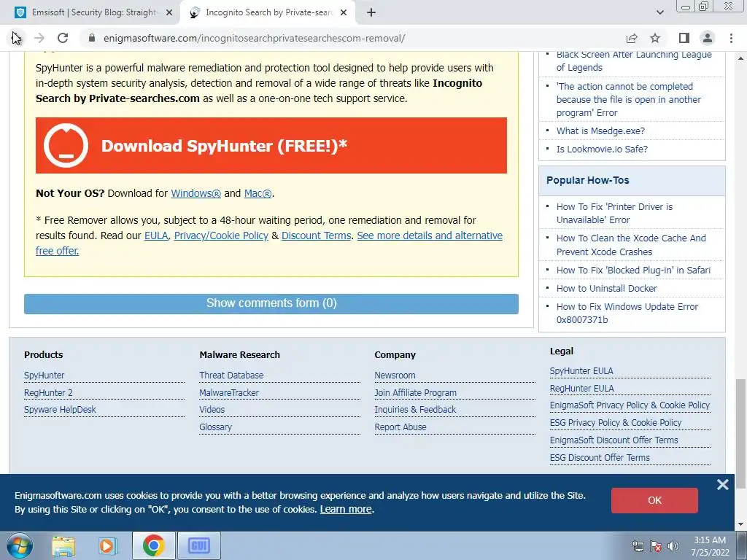Bookmark this page with star icon

click(656, 38)
